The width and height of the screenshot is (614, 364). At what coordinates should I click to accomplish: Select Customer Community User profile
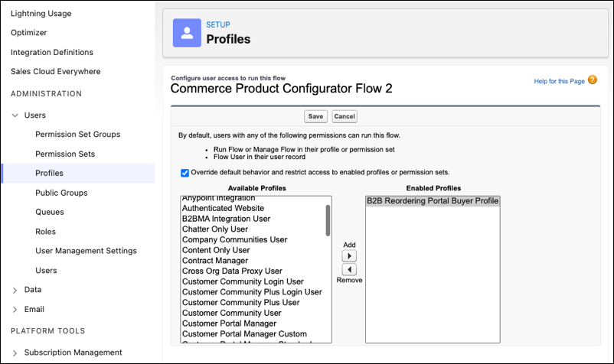coord(231,314)
